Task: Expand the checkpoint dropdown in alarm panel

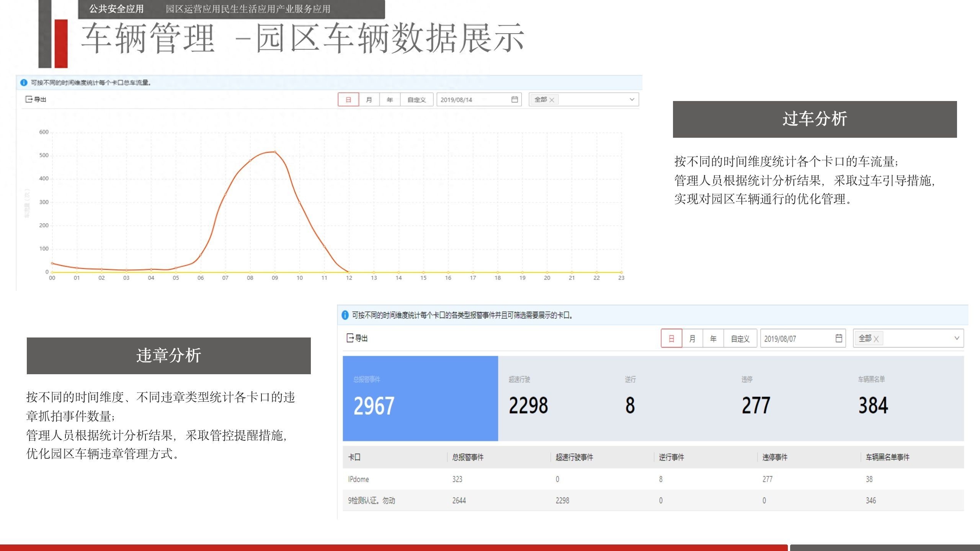Action: pyautogui.click(x=956, y=338)
